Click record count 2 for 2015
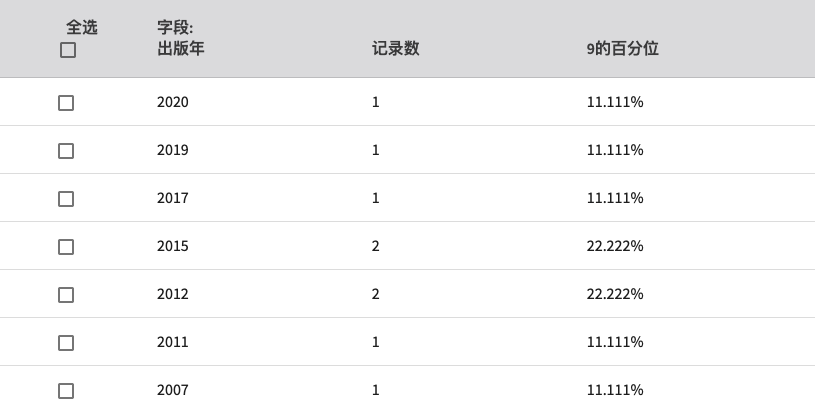 coord(376,246)
